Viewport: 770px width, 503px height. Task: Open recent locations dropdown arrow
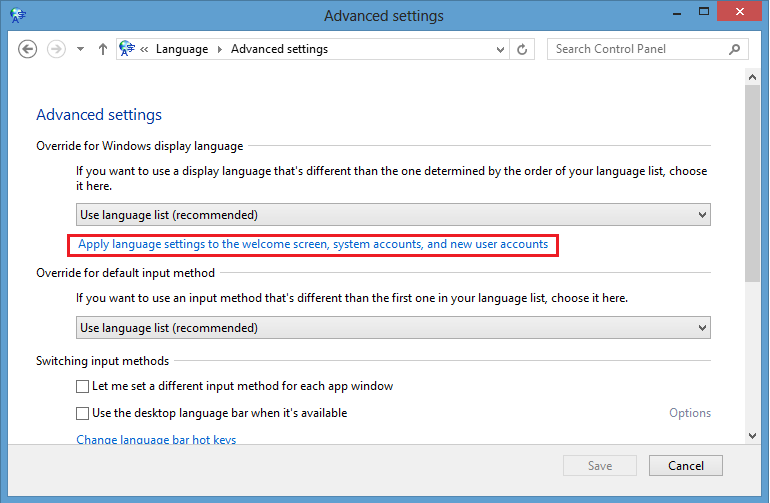(x=81, y=49)
